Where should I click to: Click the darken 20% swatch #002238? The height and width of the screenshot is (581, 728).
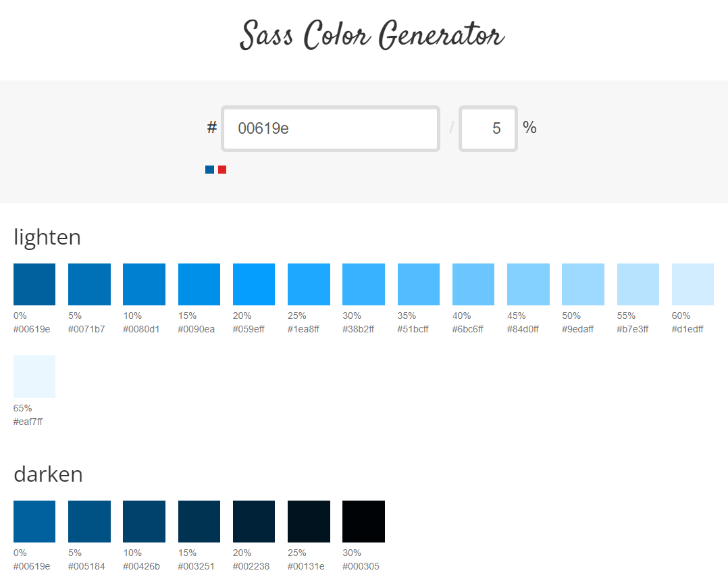[x=254, y=522]
